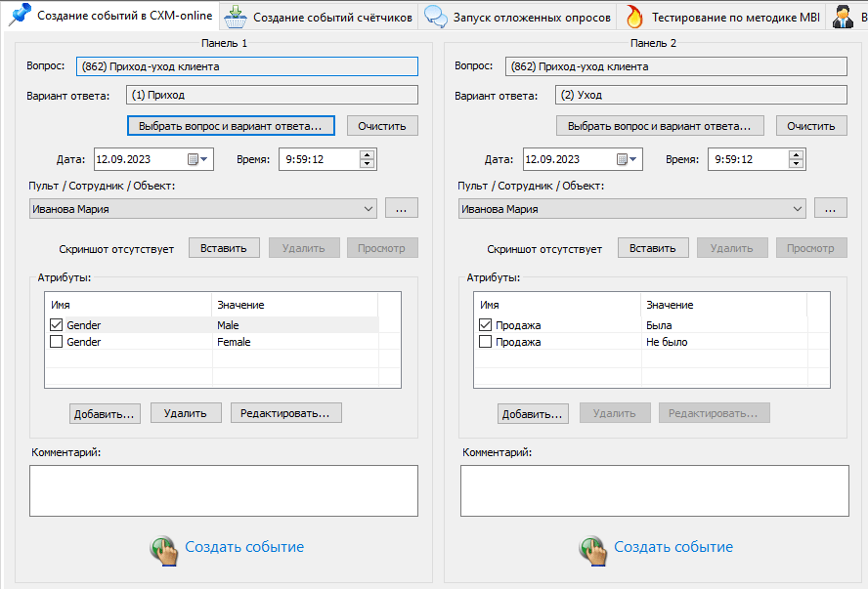Viewport: 868px width, 589px height.
Task: Click the pin icon on the CXM-online events tab
Action: point(20,16)
